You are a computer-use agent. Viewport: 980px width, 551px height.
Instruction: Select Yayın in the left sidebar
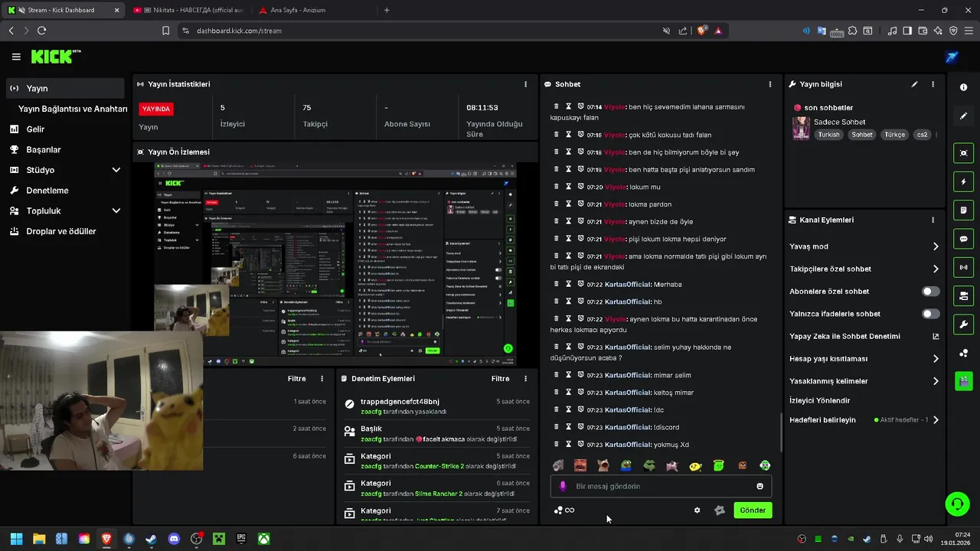(x=65, y=88)
